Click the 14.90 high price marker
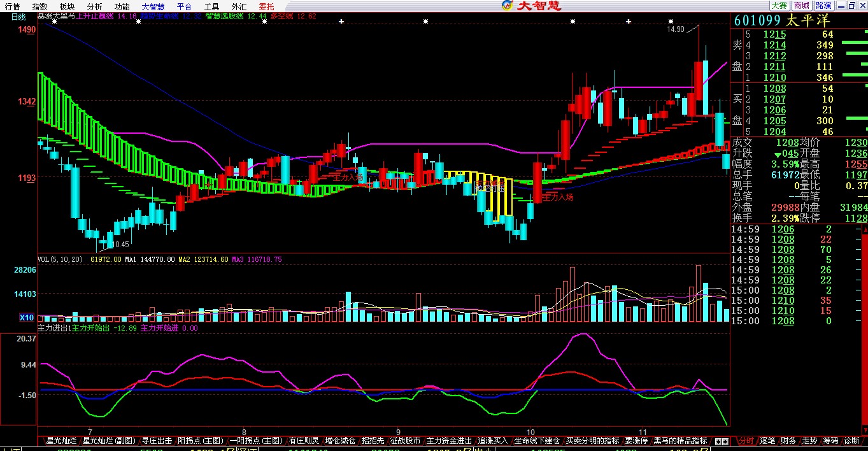868x451 pixels. click(676, 29)
